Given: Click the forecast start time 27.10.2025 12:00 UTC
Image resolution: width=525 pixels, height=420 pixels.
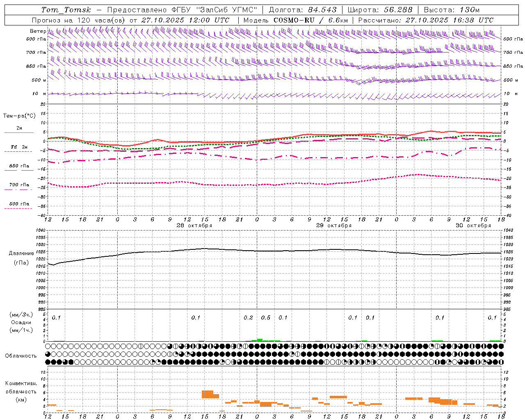Looking at the screenshot, I should point(185,20).
